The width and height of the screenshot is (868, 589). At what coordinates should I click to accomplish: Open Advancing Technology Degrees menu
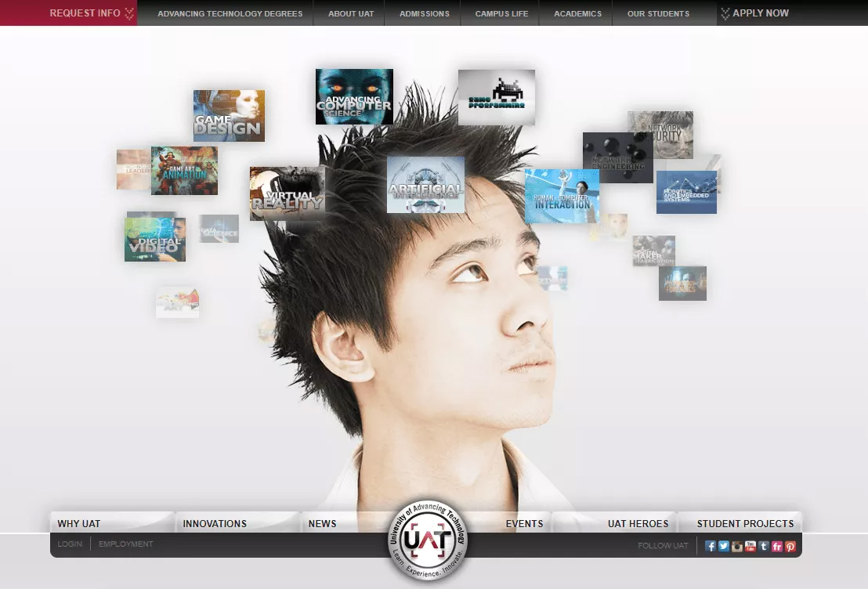230,13
